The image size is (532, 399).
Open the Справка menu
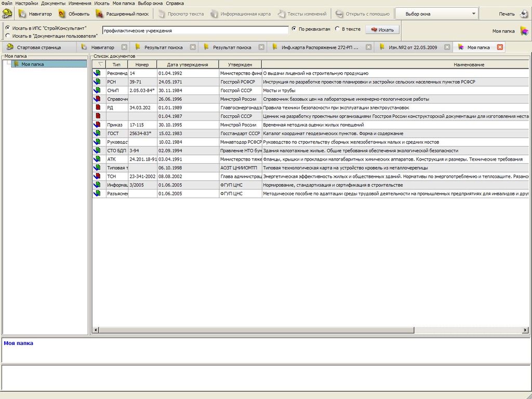(175, 4)
